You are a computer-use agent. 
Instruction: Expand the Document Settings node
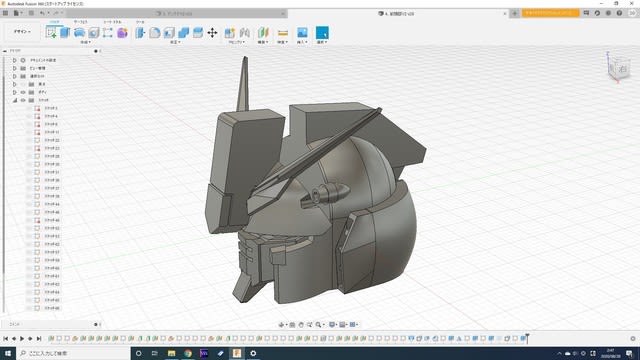pos(15,60)
